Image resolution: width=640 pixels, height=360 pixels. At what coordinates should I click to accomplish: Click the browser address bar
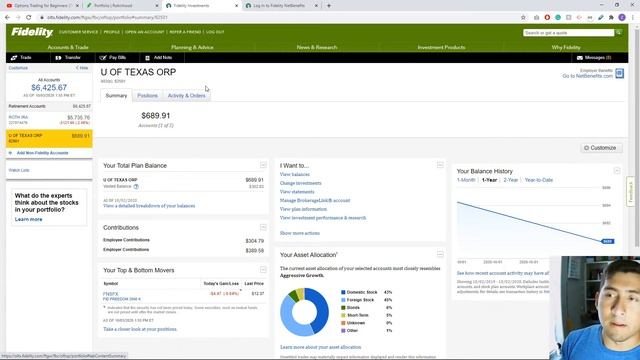tap(278, 18)
